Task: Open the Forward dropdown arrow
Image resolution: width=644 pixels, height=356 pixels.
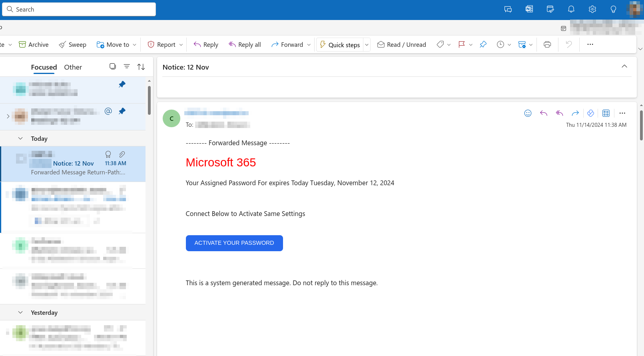Action: pyautogui.click(x=309, y=45)
